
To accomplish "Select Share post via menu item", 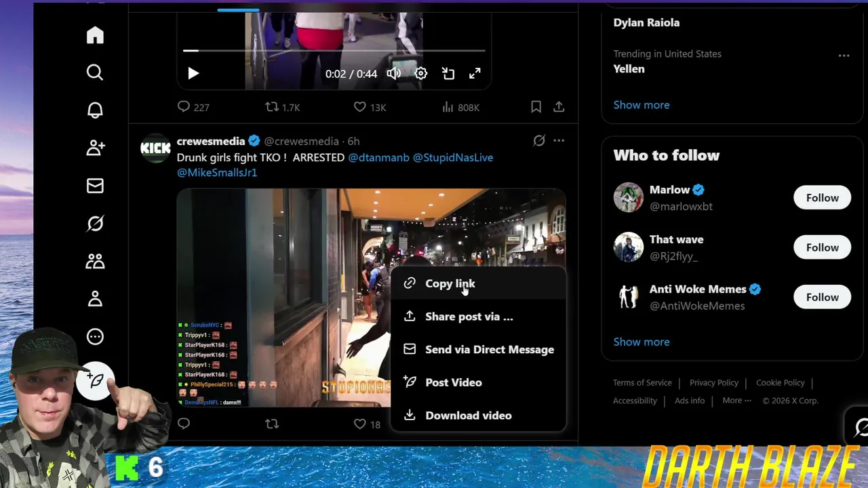I will (x=478, y=317).
